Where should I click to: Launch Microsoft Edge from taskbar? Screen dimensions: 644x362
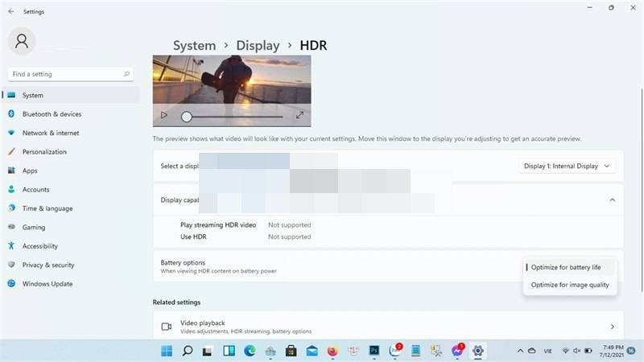250,351
